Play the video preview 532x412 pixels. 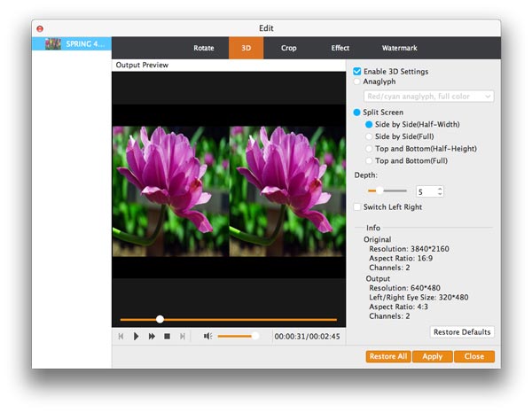click(136, 337)
